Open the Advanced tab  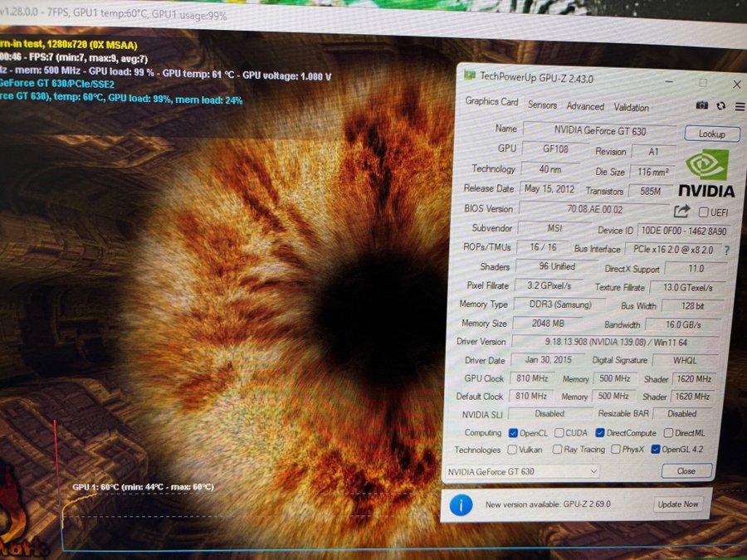[585, 106]
